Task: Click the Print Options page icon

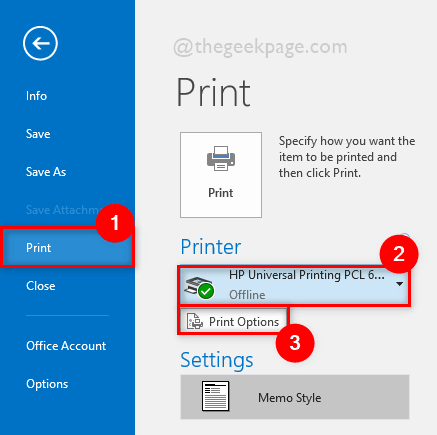Action: pos(195,321)
